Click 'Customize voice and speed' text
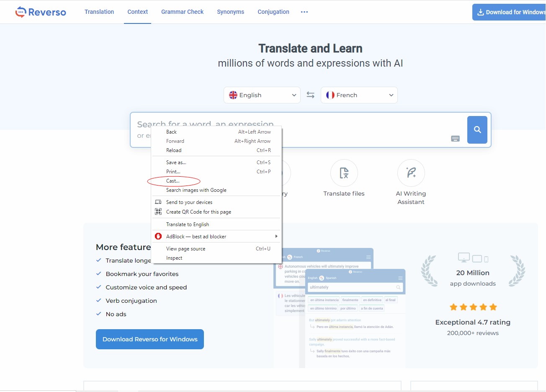 tap(147, 287)
